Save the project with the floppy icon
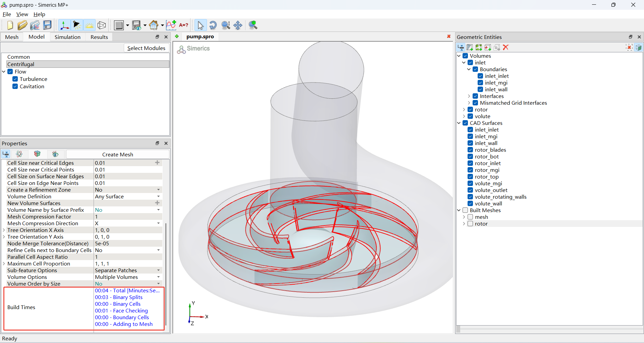The width and height of the screenshot is (644, 343). tap(47, 25)
